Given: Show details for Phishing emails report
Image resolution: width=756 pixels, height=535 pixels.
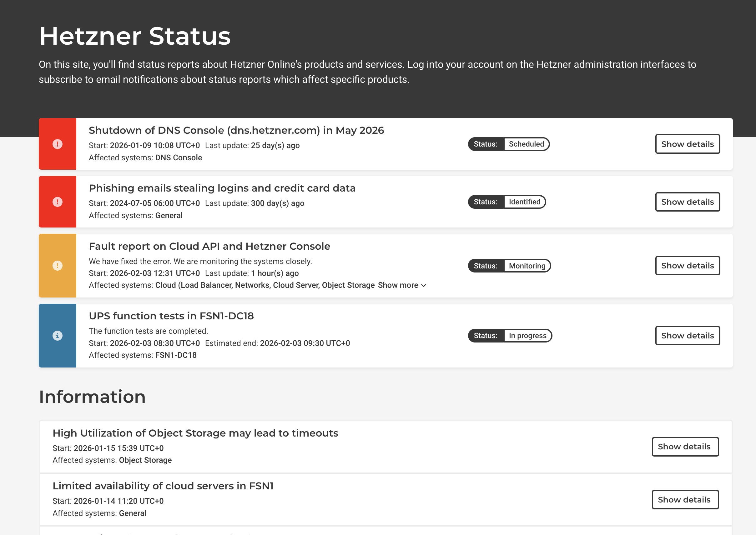Looking at the screenshot, I should tap(687, 202).
